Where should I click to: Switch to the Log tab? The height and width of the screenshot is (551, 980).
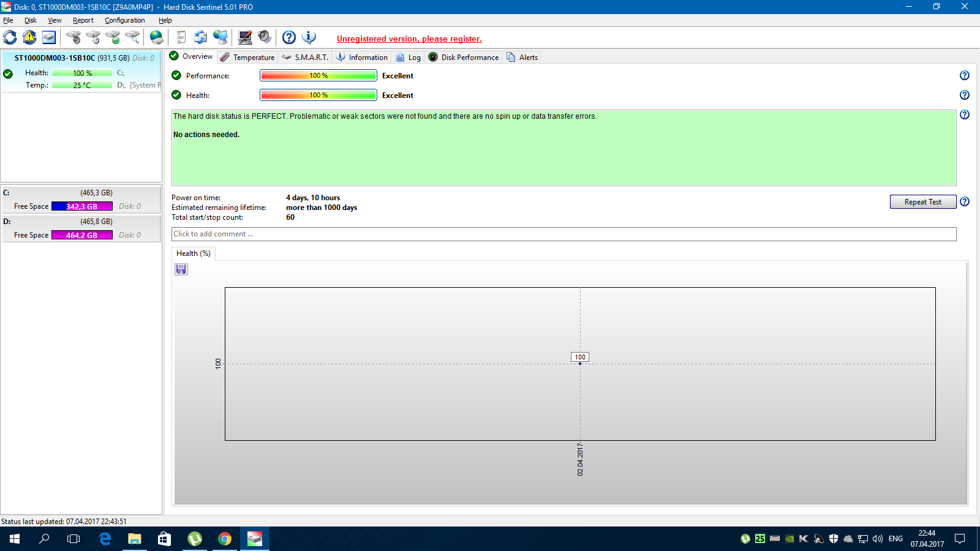click(408, 57)
